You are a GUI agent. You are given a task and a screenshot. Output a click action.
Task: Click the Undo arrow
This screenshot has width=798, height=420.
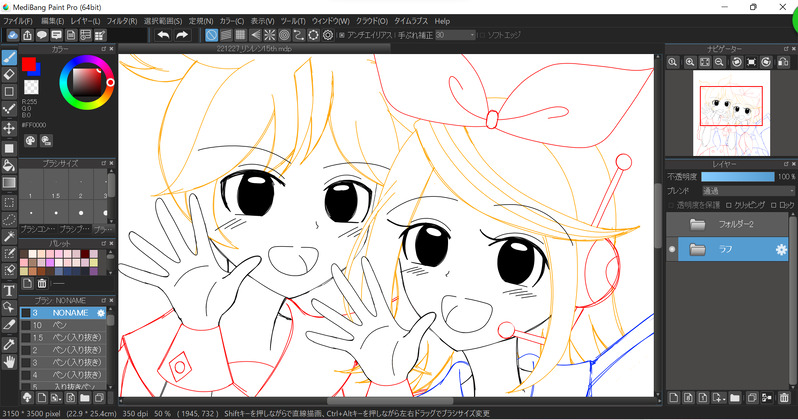[163, 35]
